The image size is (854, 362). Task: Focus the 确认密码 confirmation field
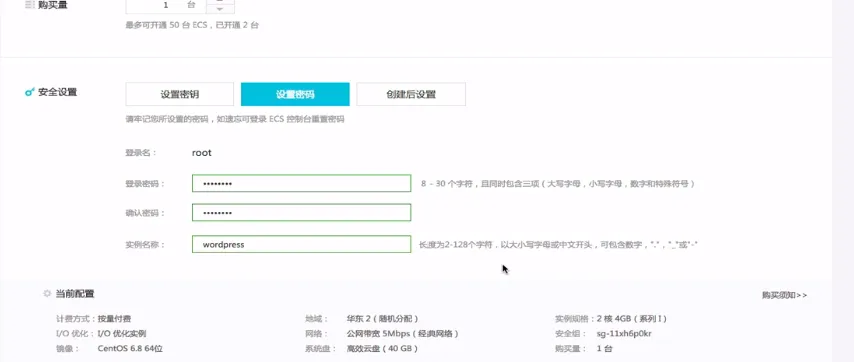301,212
